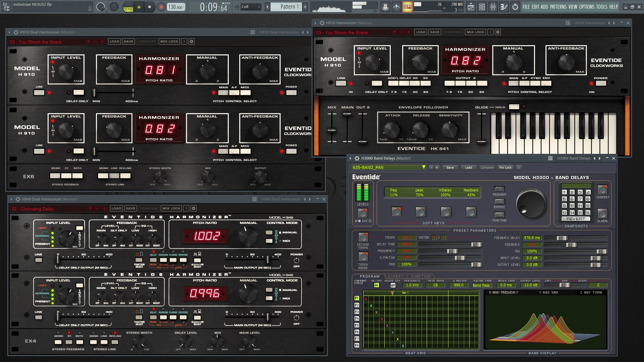Click the SESSION TEMPO button in H3000
This screenshot has width=644, height=362.
point(363,237)
